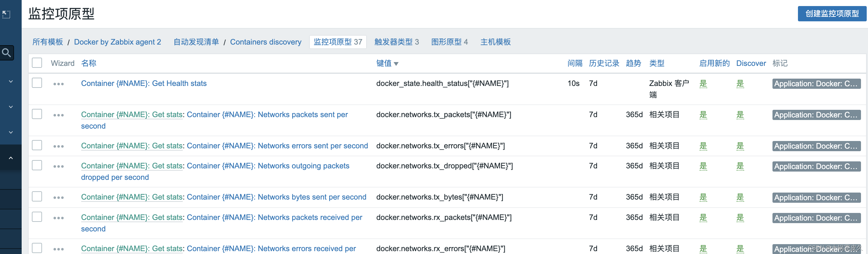Switch to 触发器类型 3 tab

[397, 42]
